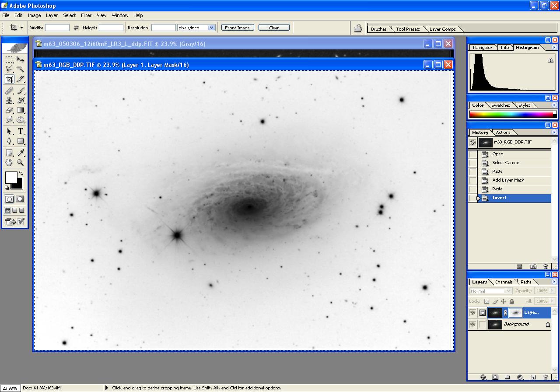Expand the Layers panel flyout menu

(554, 282)
